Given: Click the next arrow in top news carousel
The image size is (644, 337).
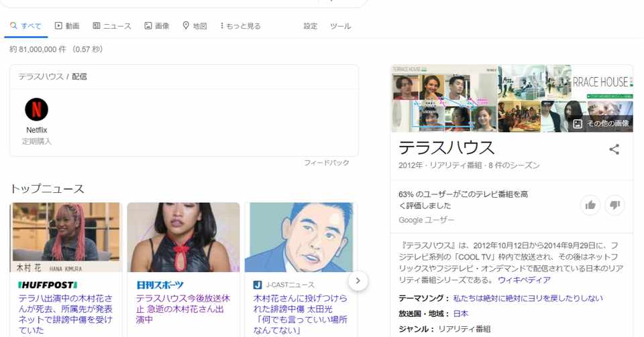Looking at the screenshot, I should point(358,281).
